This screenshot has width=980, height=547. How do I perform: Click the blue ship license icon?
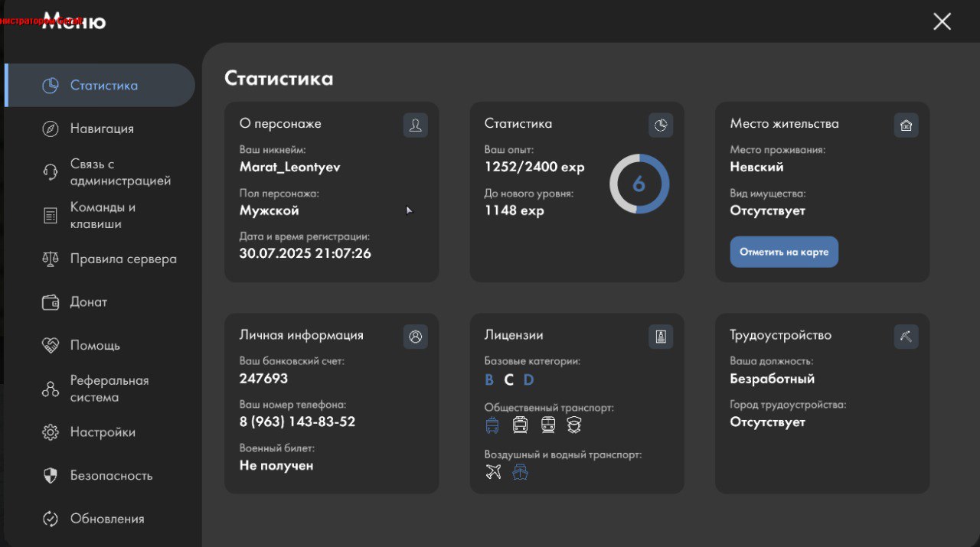click(521, 472)
